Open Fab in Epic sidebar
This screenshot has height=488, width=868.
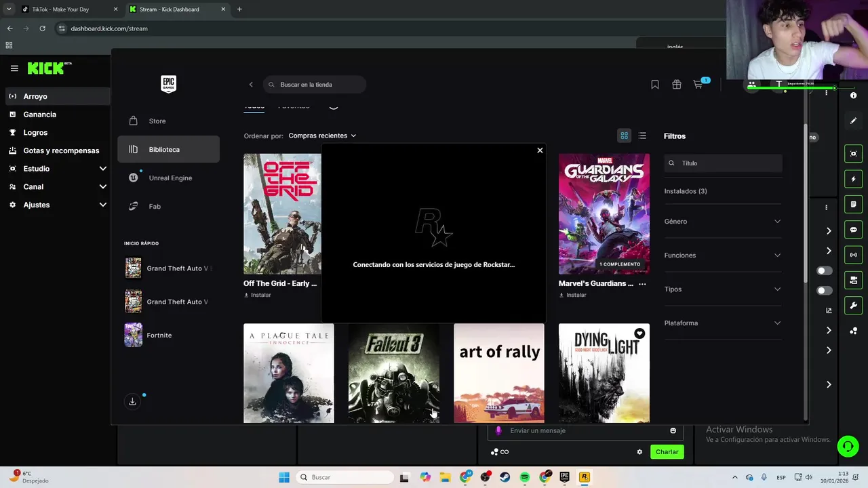pyautogui.click(x=168, y=206)
